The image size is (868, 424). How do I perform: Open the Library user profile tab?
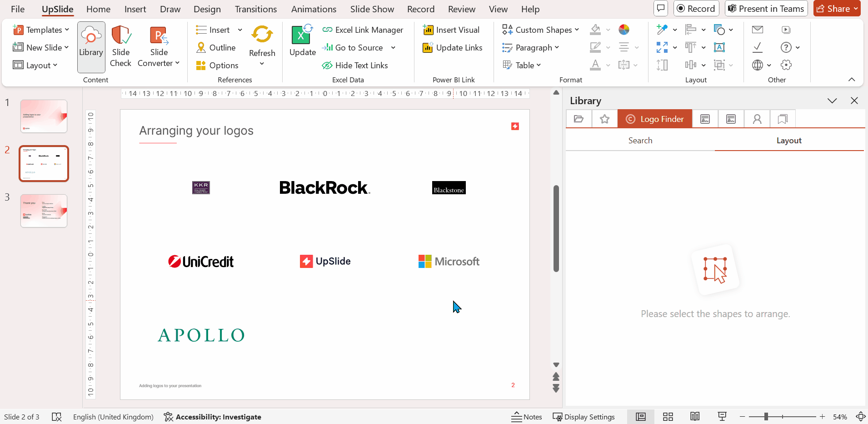click(757, 119)
